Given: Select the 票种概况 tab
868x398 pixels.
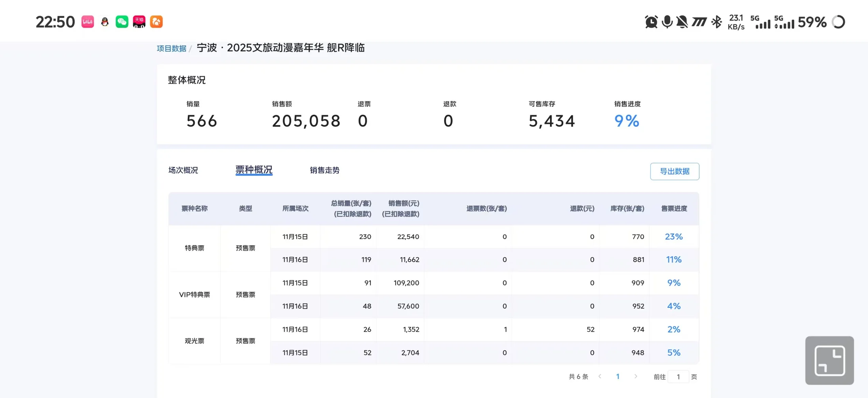Looking at the screenshot, I should pos(254,170).
